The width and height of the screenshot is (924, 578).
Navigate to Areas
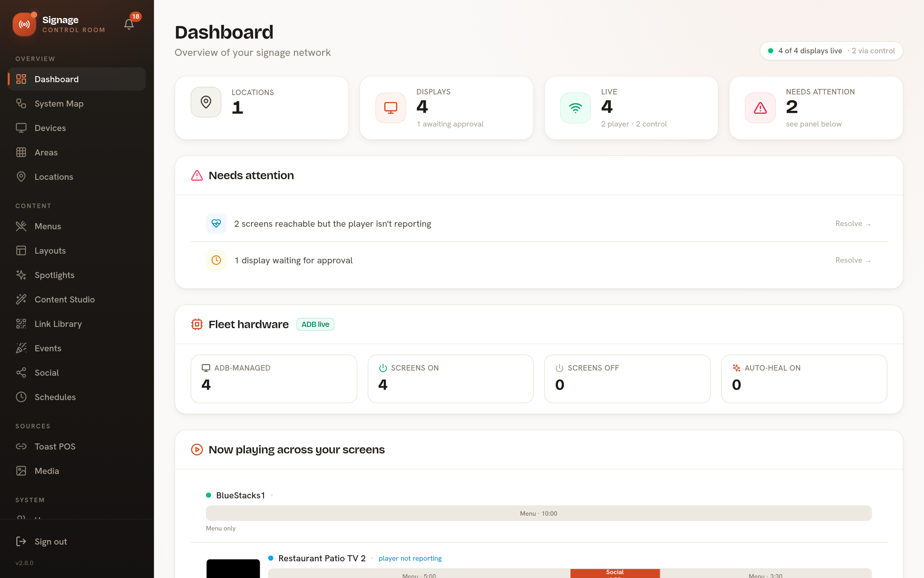77,153
